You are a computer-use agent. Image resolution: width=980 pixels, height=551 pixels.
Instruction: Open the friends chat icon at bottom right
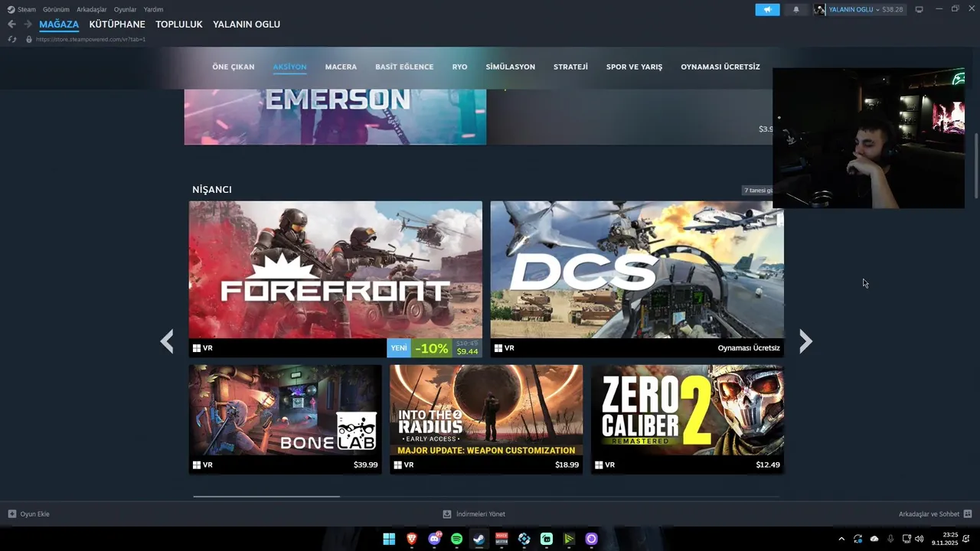[x=968, y=514]
